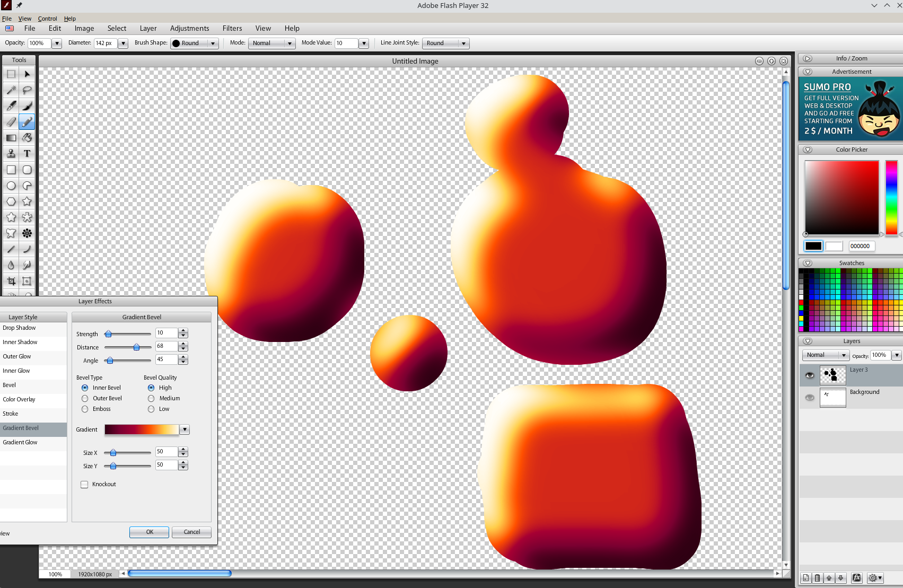Click the hex color input field

tap(862, 246)
